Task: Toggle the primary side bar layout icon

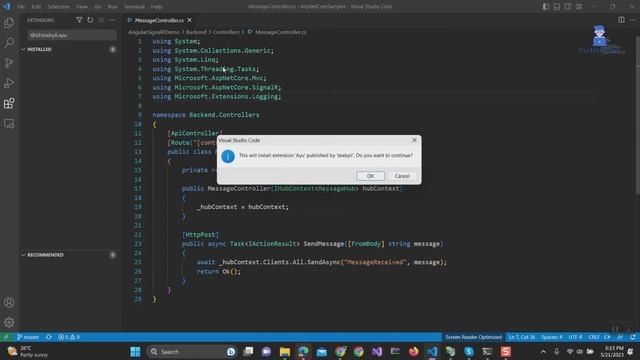Action: coord(546,7)
